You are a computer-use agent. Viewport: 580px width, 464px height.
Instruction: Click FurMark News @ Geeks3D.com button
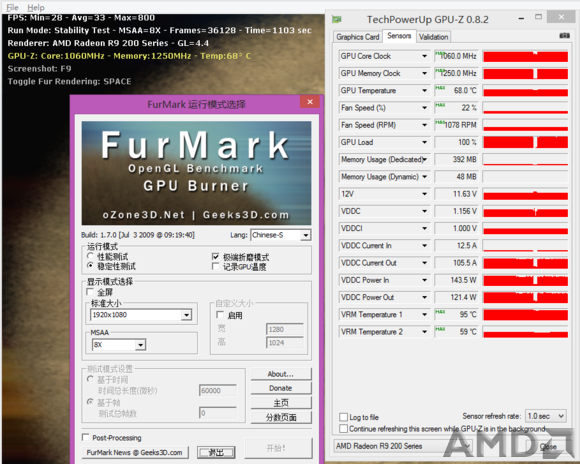point(135,453)
